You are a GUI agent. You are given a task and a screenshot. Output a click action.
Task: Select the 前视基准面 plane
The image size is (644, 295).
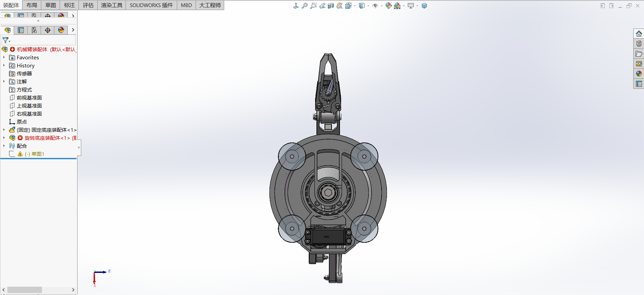click(30, 98)
